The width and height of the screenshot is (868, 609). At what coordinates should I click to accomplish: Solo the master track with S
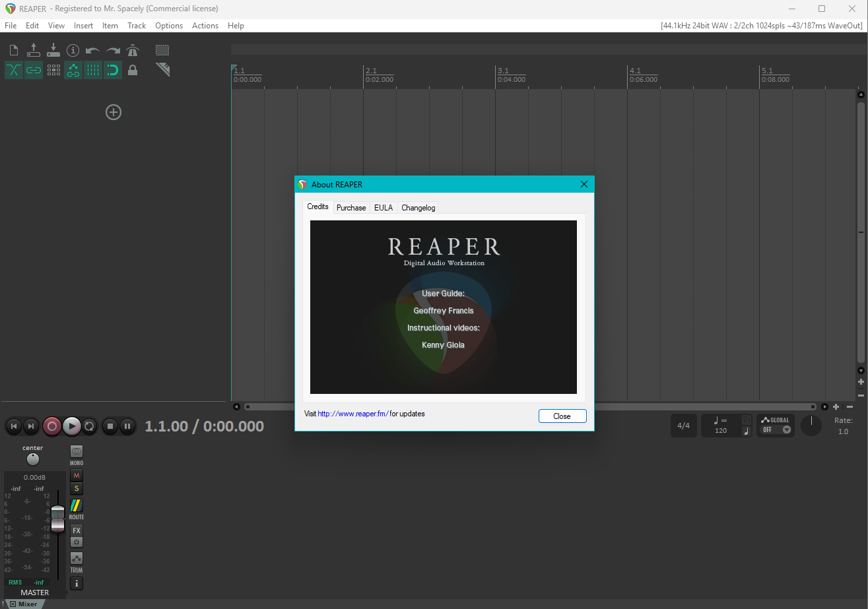point(77,488)
